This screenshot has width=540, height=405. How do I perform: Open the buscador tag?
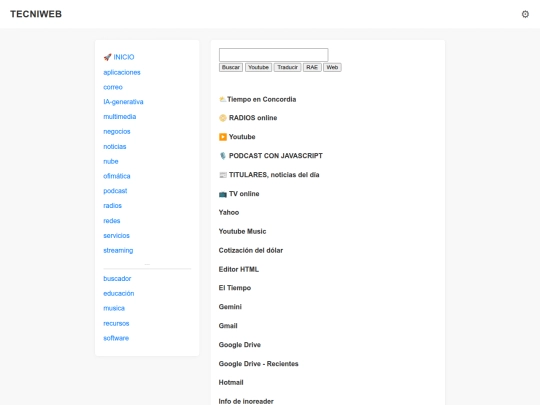[117, 279]
